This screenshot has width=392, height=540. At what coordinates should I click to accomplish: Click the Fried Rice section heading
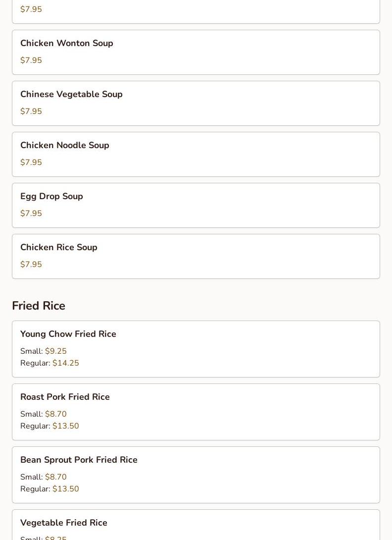coord(39,306)
